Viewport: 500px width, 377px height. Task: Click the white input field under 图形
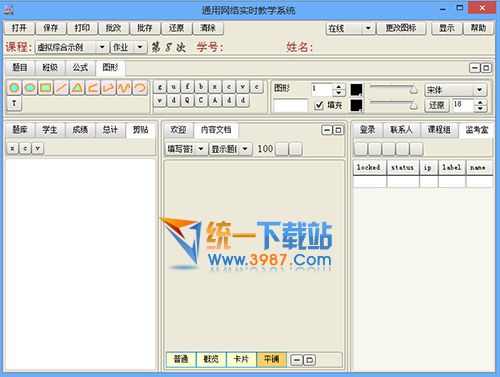[x=290, y=105]
